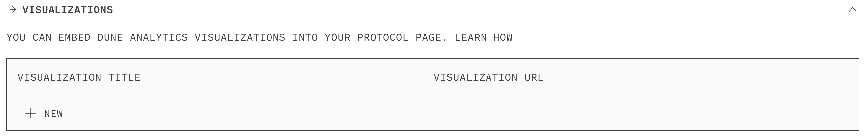This screenshot has width=868, height=137.
Task: Click PROTOCOL PAGE in the description sentence
Action: point(402,38)
